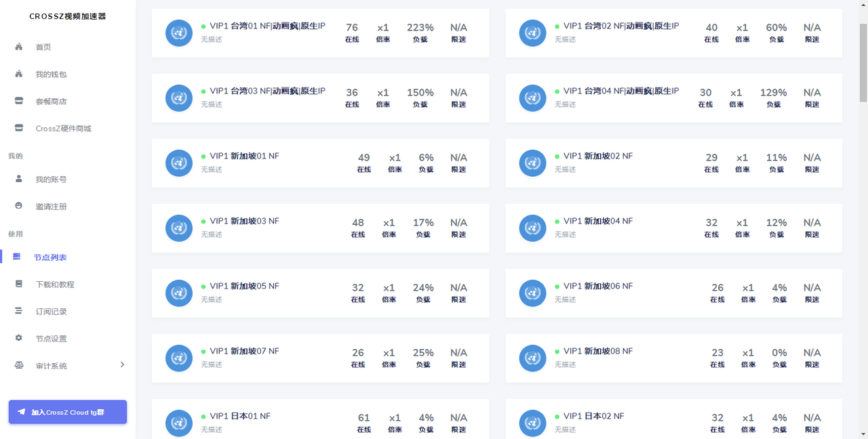Click the 无描述 text under 新加坡03
This screenshot has height=439, width=868.
(212, 234)
